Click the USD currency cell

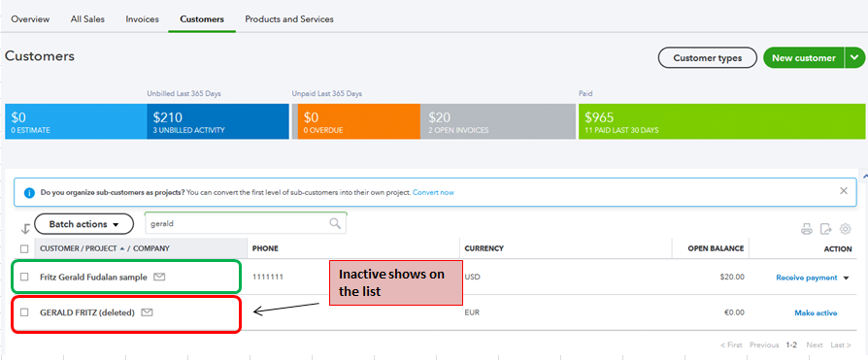(472, 278)
